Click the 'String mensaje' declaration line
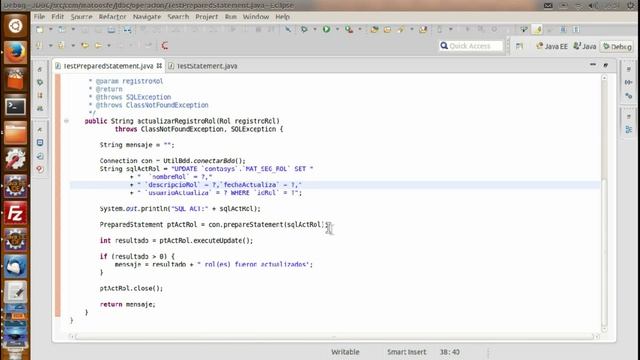640x360 pixels. (x=137, y=145)
